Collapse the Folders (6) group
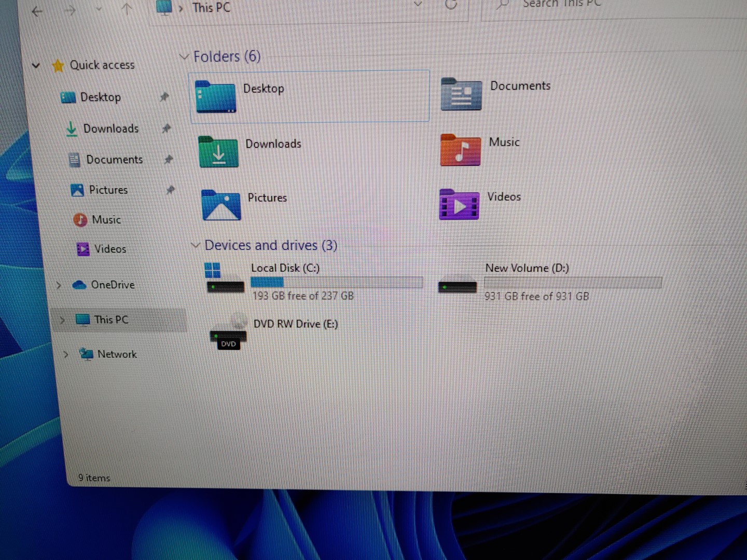Viewport: 747px width, 560px height. (184, 56)
